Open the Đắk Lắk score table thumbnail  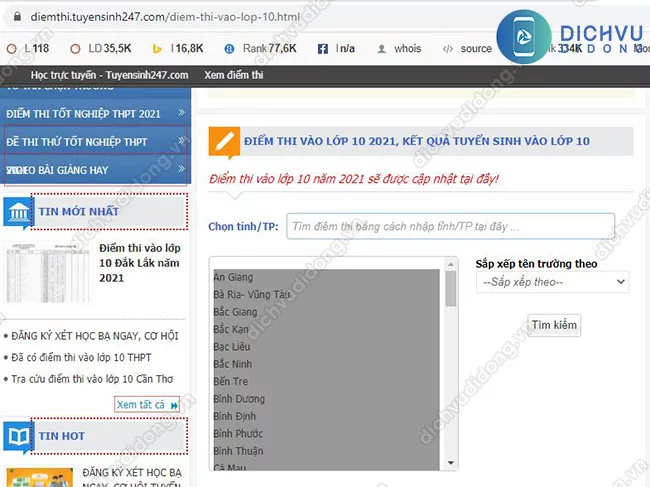pyautogui.click(x=48, y=272)
